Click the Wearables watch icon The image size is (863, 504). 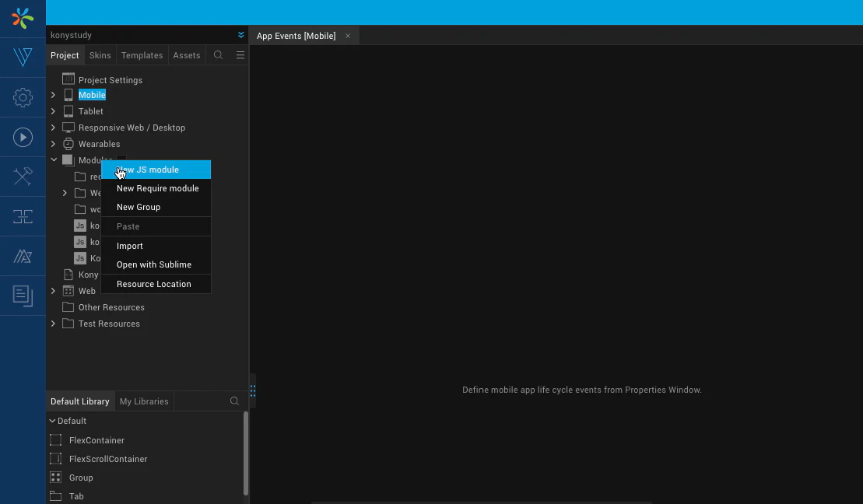68,144
